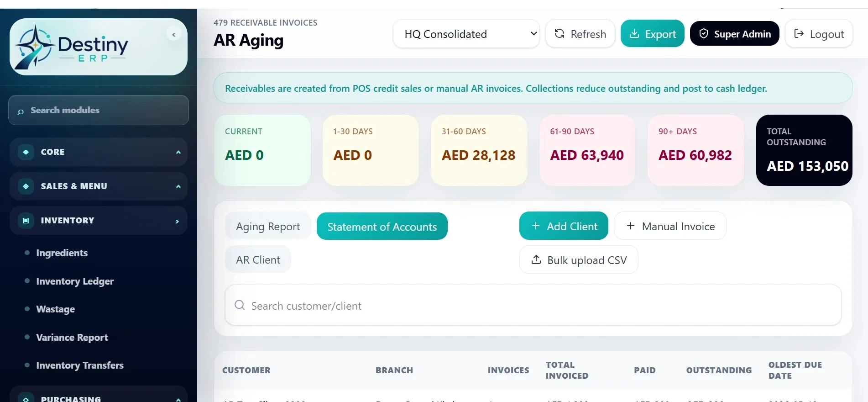Click the SALES & MENU diamond icon
The image size is (868, 402).
[26, 186]
